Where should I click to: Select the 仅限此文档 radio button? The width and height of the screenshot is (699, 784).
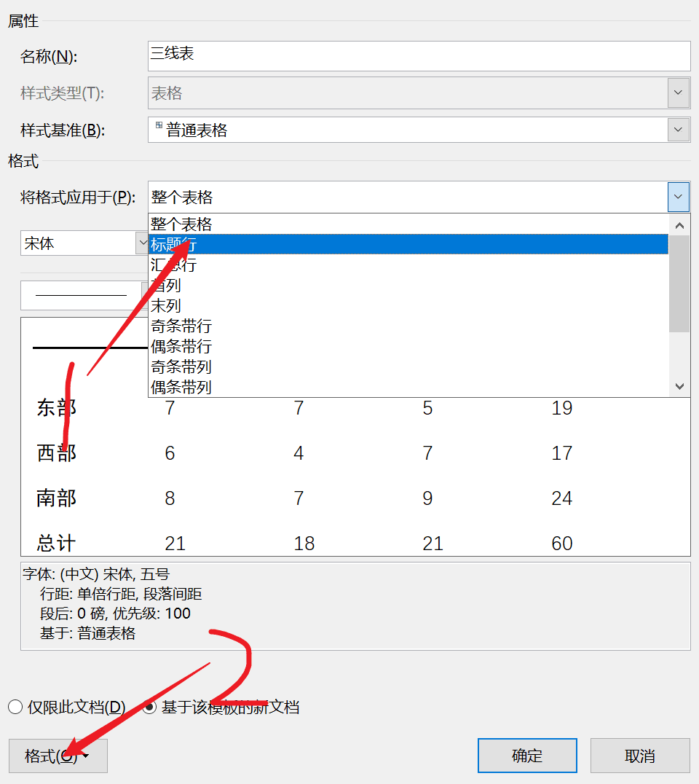click(15, 706)
